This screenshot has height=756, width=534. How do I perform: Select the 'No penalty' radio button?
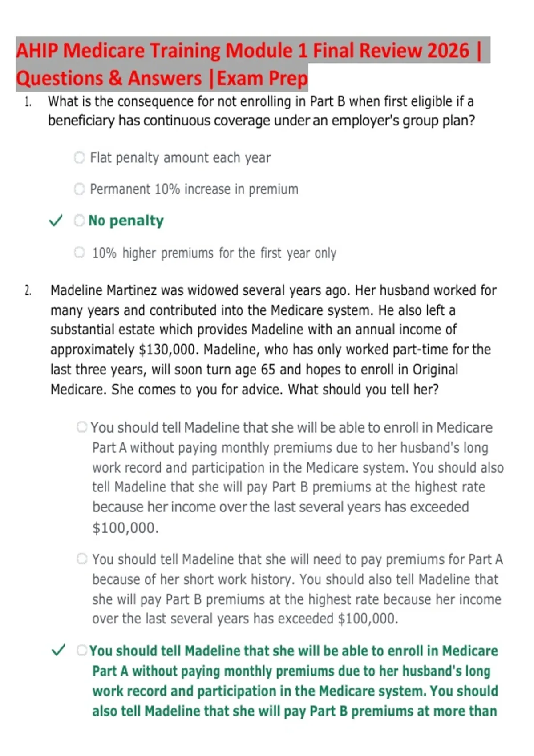coord(79,221)
